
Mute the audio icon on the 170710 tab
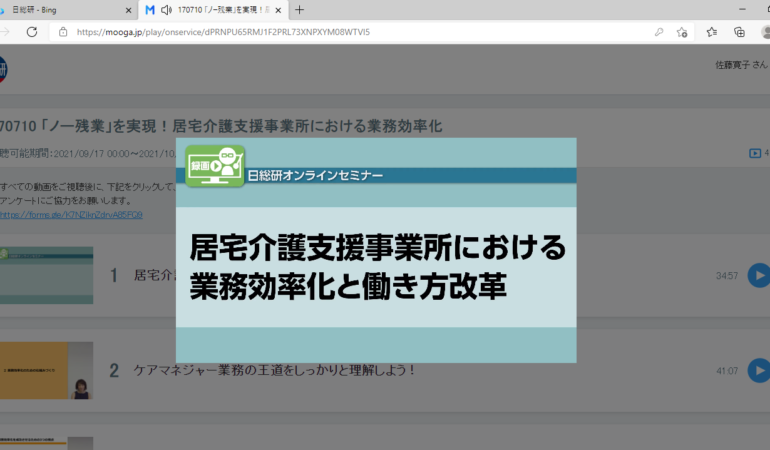165,10
